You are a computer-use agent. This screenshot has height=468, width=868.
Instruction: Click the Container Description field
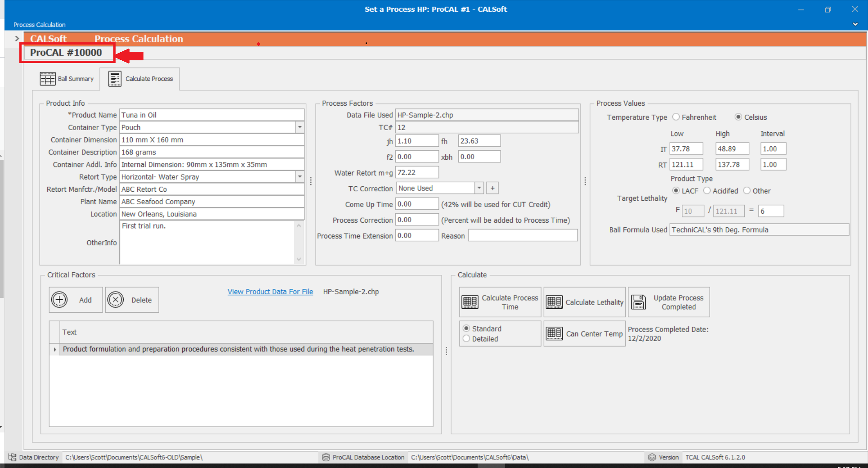pyautogui.click(x=212, y=152)
